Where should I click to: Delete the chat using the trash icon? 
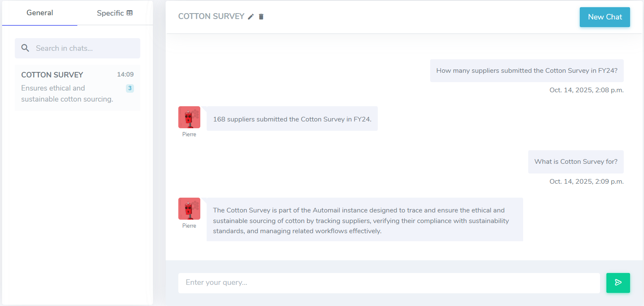[x=261, y=17]
